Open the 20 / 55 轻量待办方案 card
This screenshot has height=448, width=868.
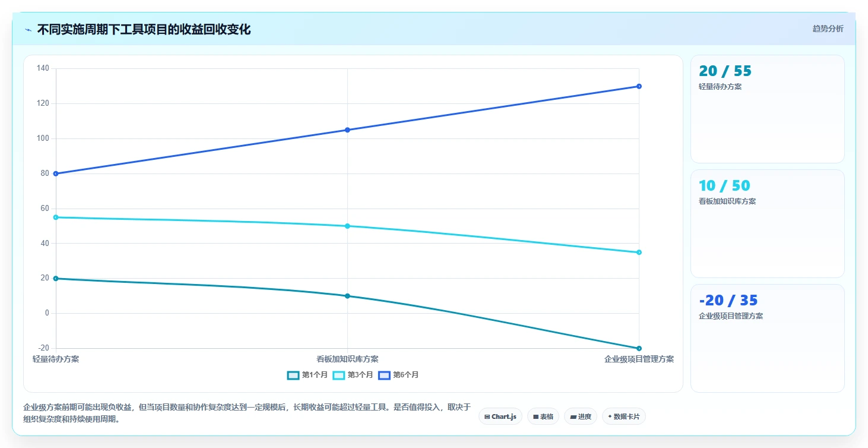[x=767, y=109]
